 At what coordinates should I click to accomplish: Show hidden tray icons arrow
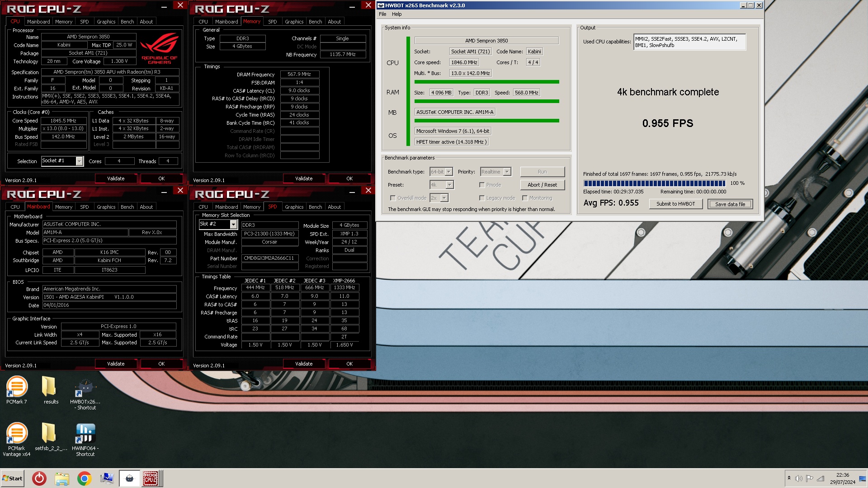coord(789,478)
